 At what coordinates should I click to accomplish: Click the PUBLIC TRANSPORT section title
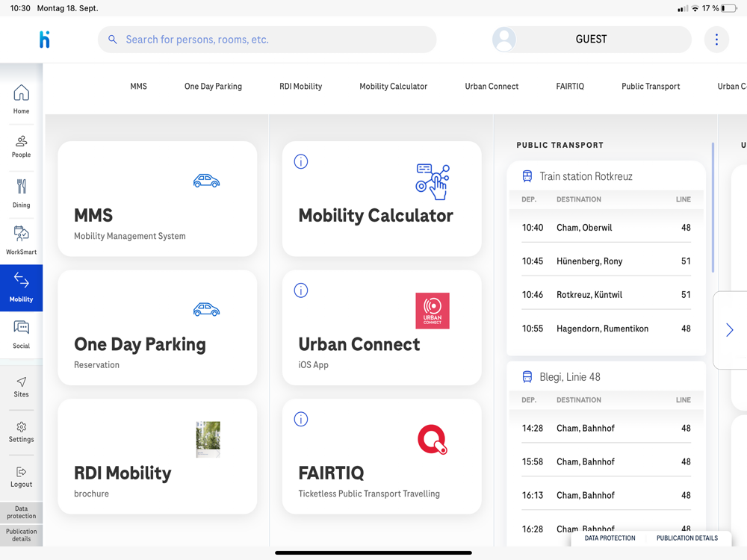pos(560,146)
